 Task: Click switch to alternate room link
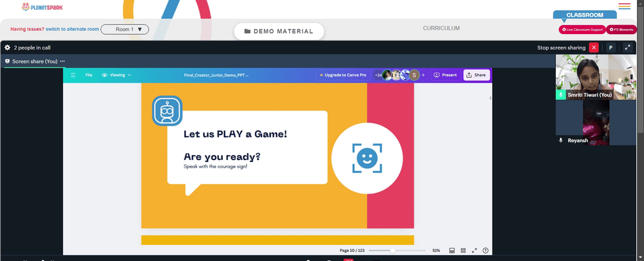pos(72,29)
